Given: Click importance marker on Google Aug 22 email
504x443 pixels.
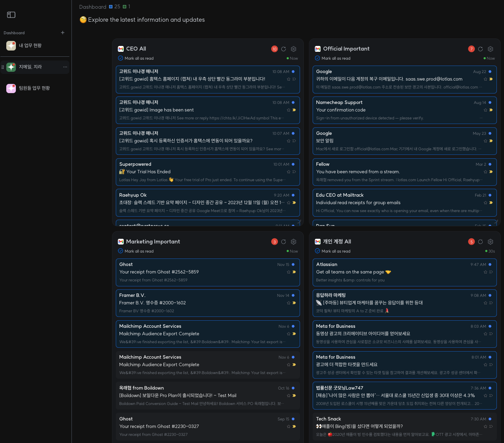Looking at the screenshot, I should click(x=491, y=79).
